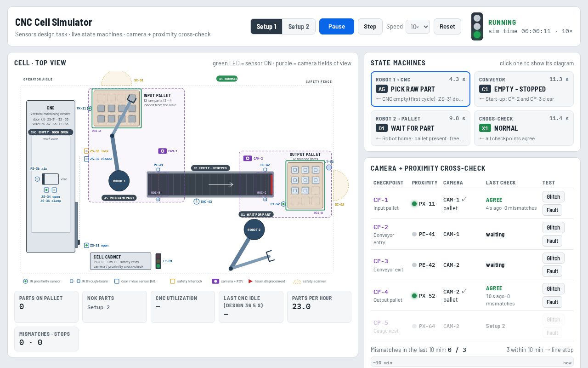Pause the simulation

tap(337, 26)
